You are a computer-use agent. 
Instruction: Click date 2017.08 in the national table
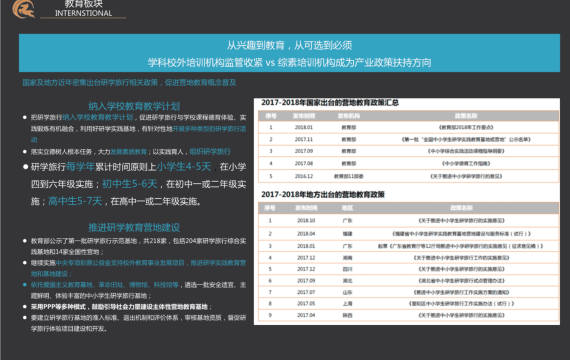coord(304,164)
